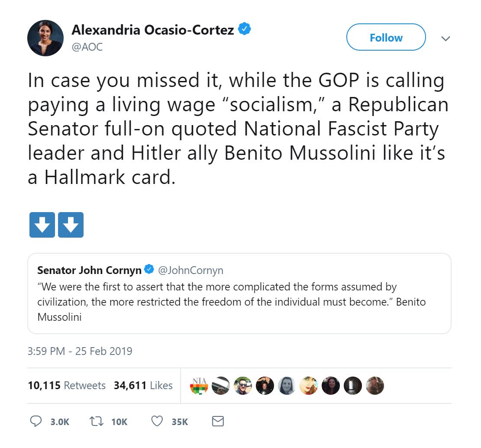Viewport: 481px width, 448px height.
Task: Open Alexandria Ocasio-Cortez's profile picture
Action: click(45, 38)
